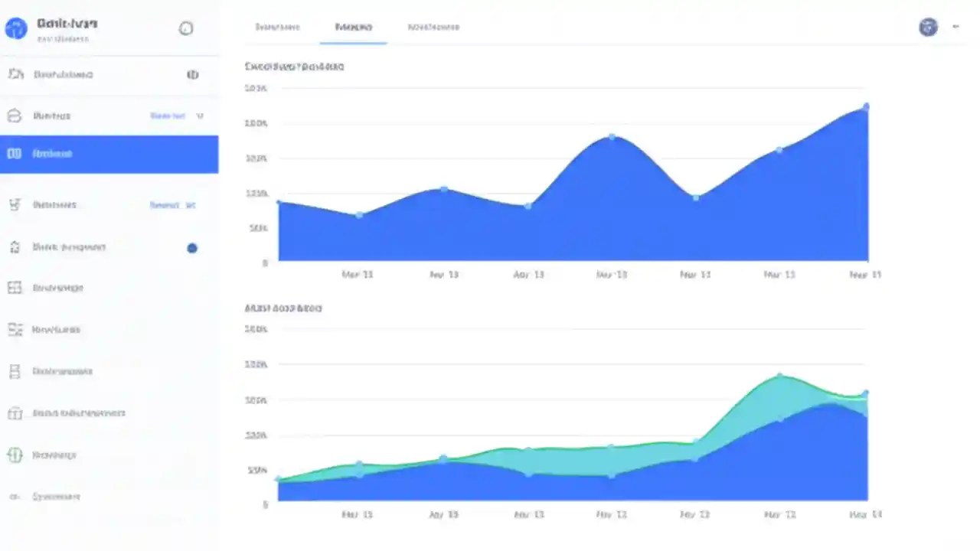Click the stacked-coins icon on the second sidebar entry

[15, 116]
